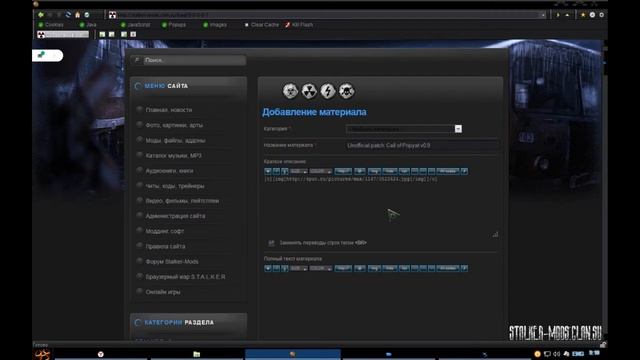Open the volume icon in system tray

[556, 353]
